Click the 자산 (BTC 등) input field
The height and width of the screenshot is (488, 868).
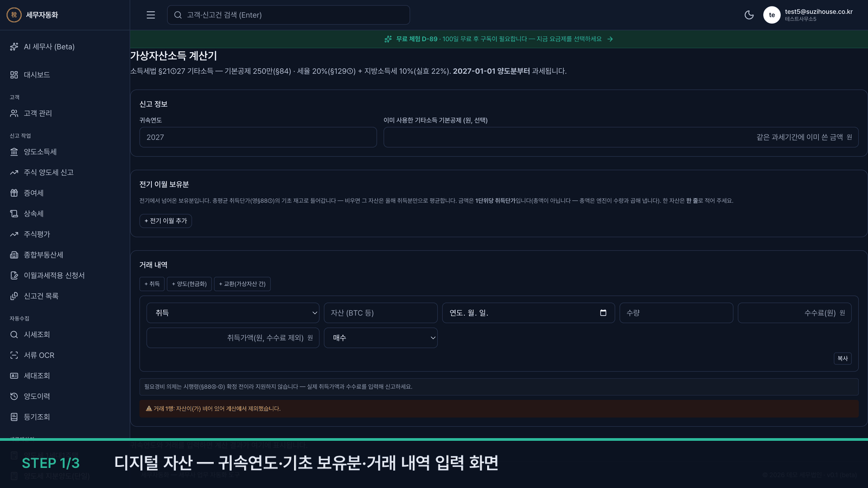(x=381, y=313)
